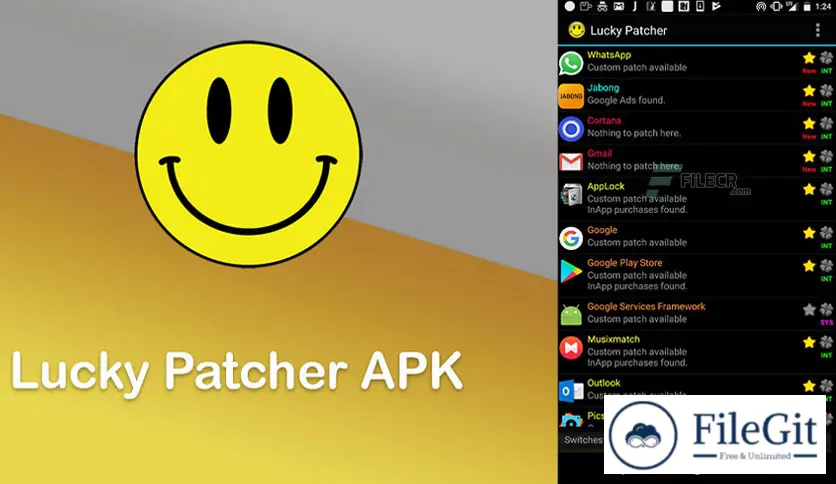
Task: Click the star icon in the Musixmatch row
Action: 809,342
